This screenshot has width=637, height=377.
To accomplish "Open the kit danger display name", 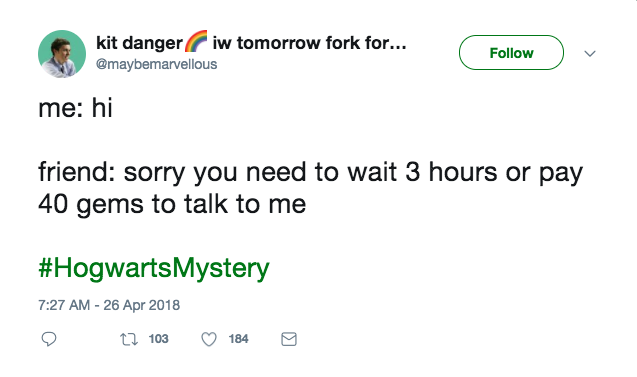I will 139,43.
